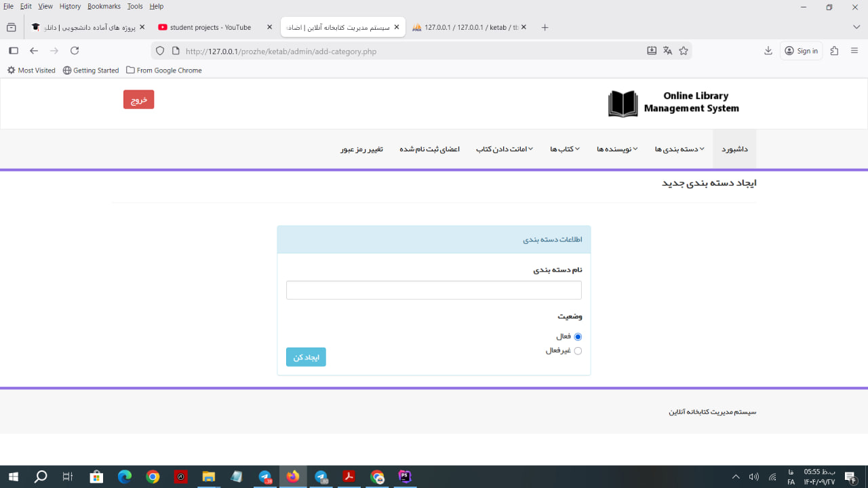Bookmark this page with star icon
The width and height of the screenshot is (868, 488).
click(x=684, y=51)
